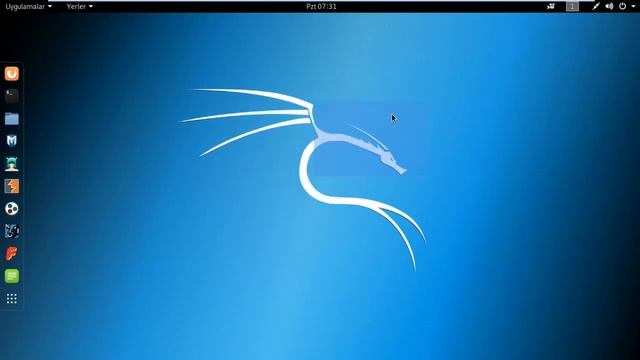Click the volume speaker icon
This screenshot has width=640, height=360.
click(x=609, y=6)
